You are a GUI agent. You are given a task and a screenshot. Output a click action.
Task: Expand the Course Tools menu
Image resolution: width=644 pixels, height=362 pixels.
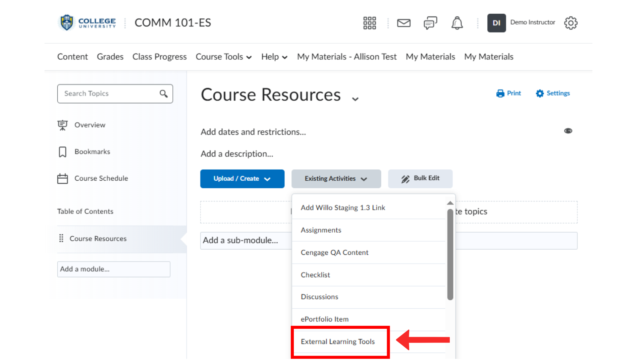point(224,57)
